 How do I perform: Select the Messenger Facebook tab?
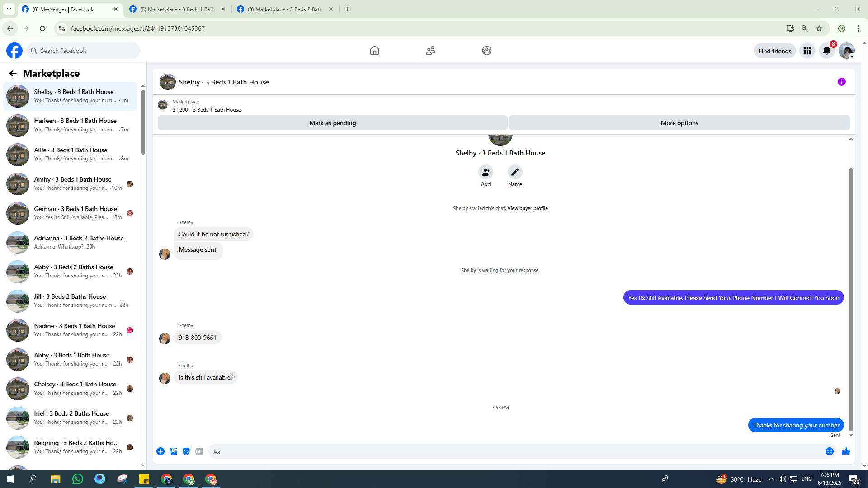[70, 9]
